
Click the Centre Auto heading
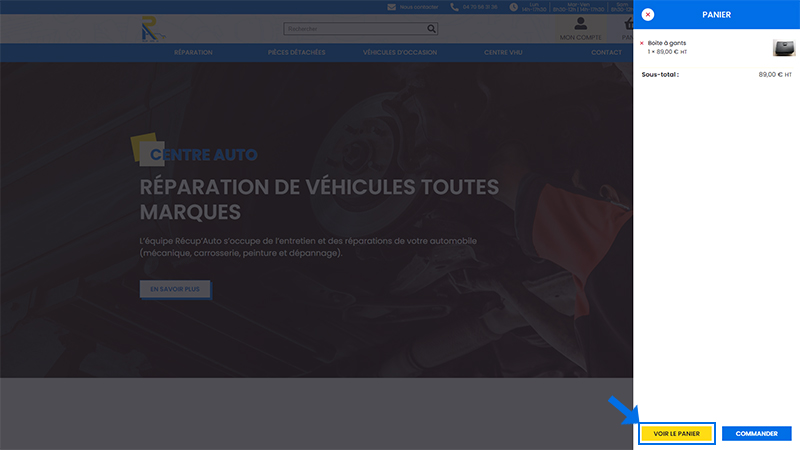pyautogui.click(x=204, y=155)
